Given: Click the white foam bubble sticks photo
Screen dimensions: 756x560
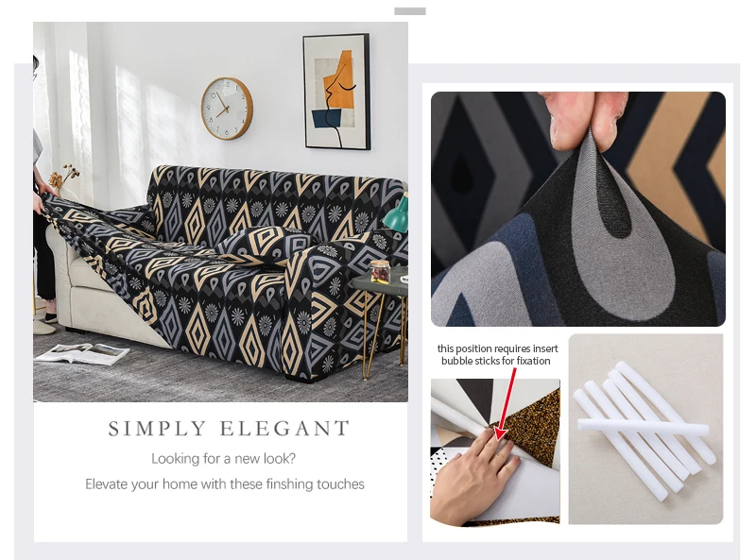Looking at the screenshot, I should click(645, 429).
